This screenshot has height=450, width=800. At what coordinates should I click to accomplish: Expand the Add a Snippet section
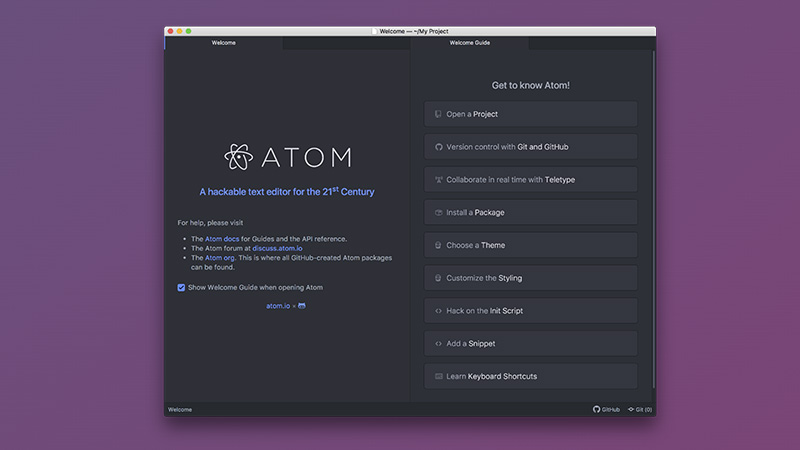pyautogui.click(x=531, y=343)
